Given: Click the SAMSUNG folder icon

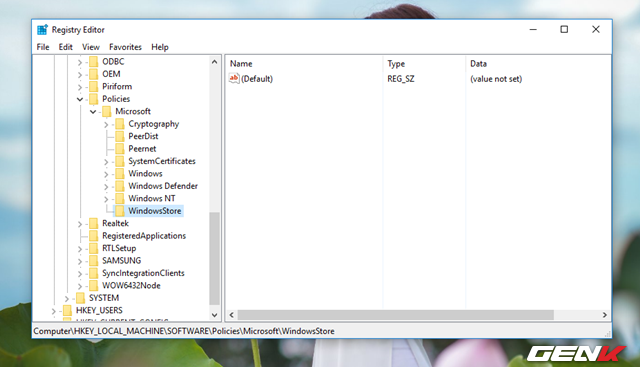Looking at the screenshot, I should [94, 261].
